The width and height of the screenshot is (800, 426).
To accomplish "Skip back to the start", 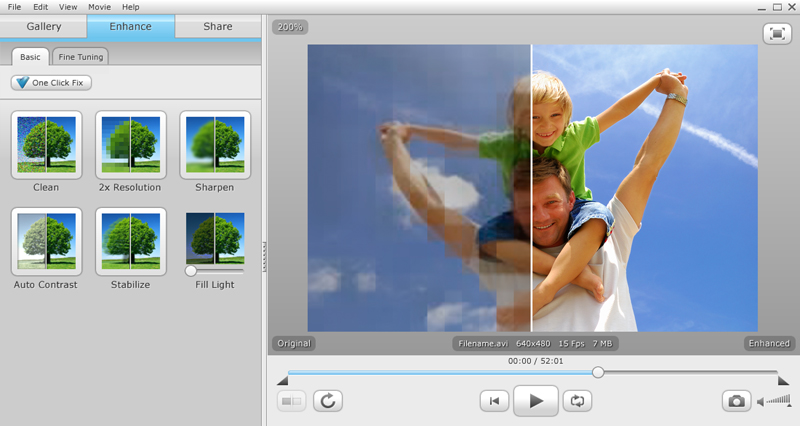I will [494, 401].
